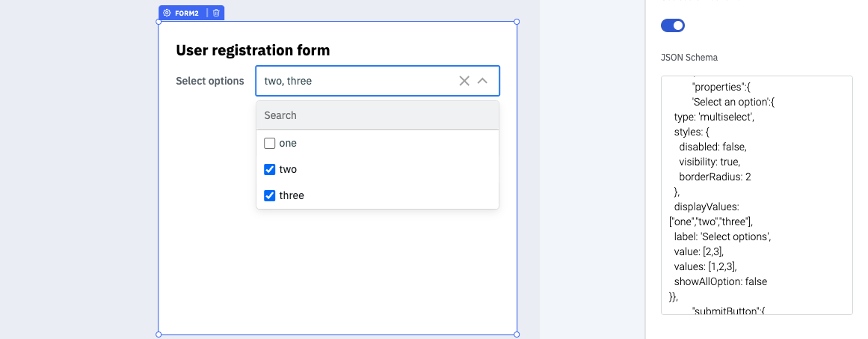This screenshot has height=339, width=868.
Task: Click bottom-right resize handle of form
Action: point(517,335)
